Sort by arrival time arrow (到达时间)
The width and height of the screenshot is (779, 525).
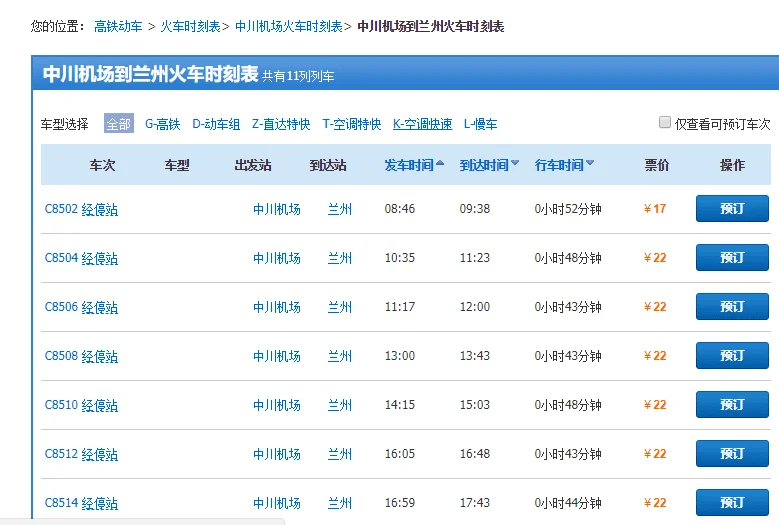pos(515,164)
